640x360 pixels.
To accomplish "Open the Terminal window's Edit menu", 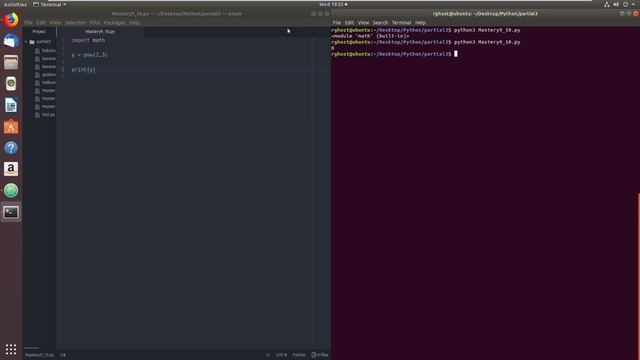I will coord(349,23).
